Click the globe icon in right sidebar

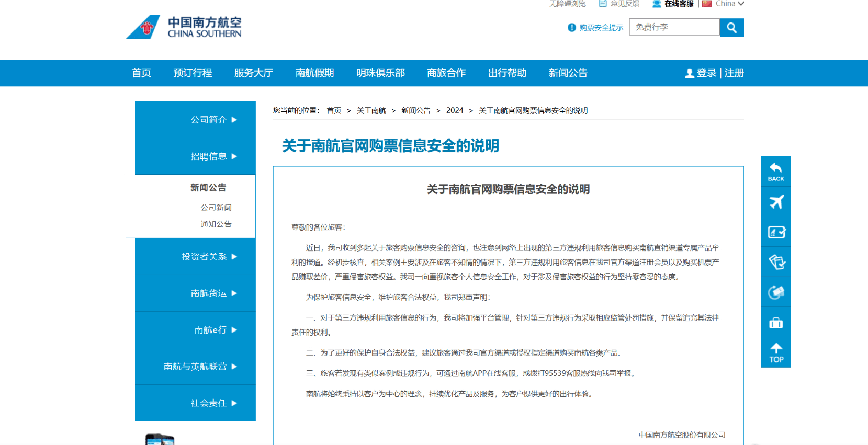776,292
